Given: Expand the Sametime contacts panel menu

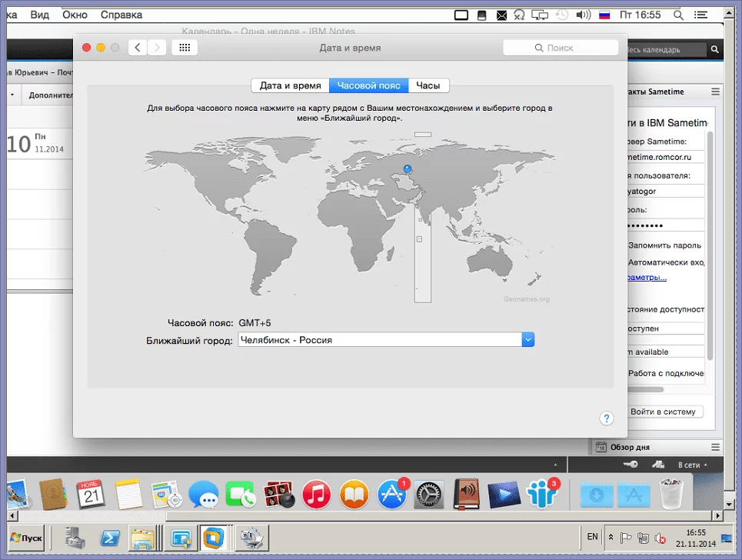Looking at the screenshot, I should pyautogui.click(x=715, y=92).
